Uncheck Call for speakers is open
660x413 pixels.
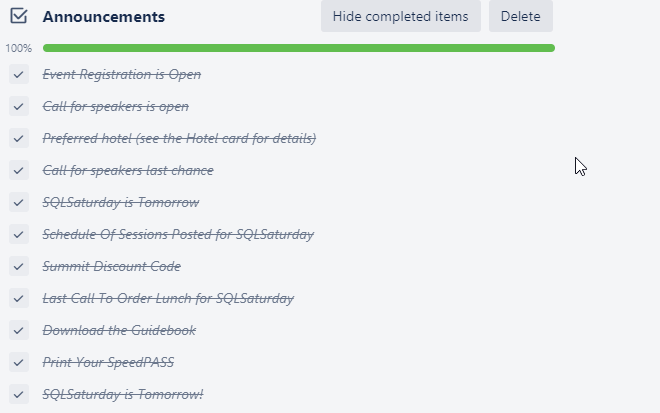[19, 107]
